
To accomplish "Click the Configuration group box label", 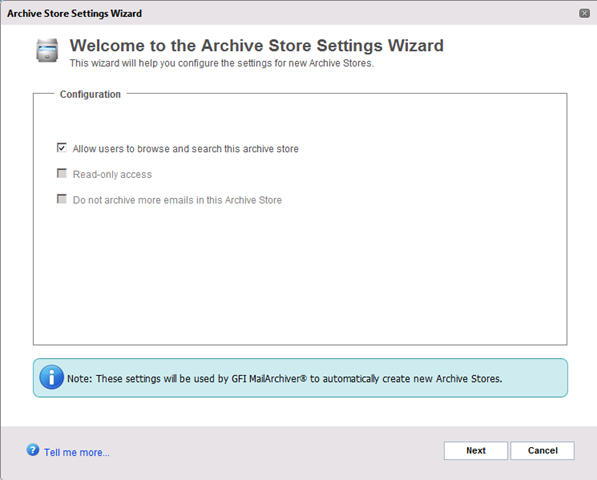I will (x=90, y=94).
